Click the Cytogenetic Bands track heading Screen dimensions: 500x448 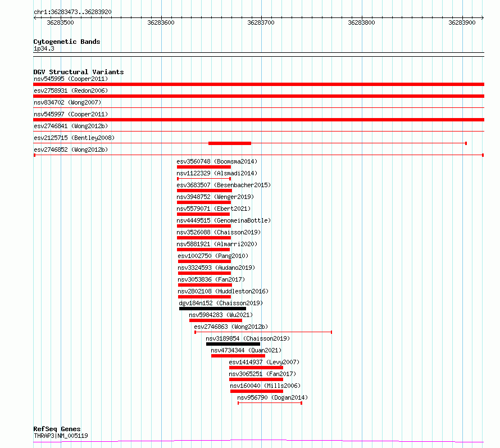pyautogui.click(x=67, y=42)
